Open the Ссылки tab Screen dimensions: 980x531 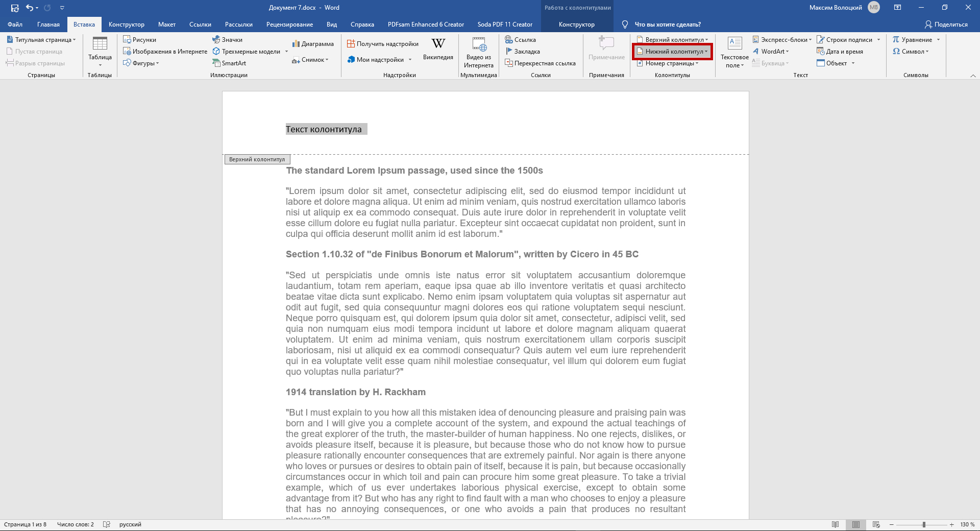[200, 24]
